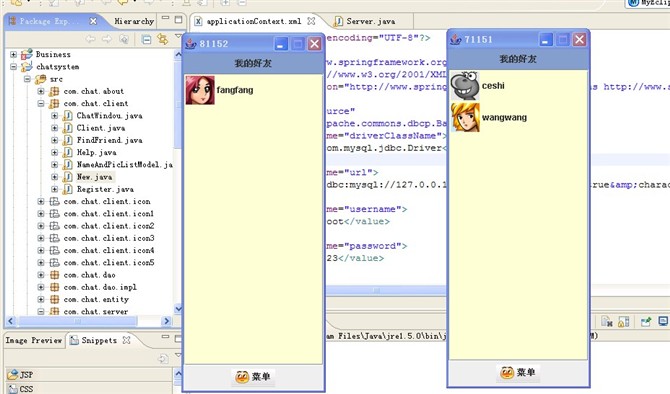
Task: Select the Business project icon
Action: (26, 54)
